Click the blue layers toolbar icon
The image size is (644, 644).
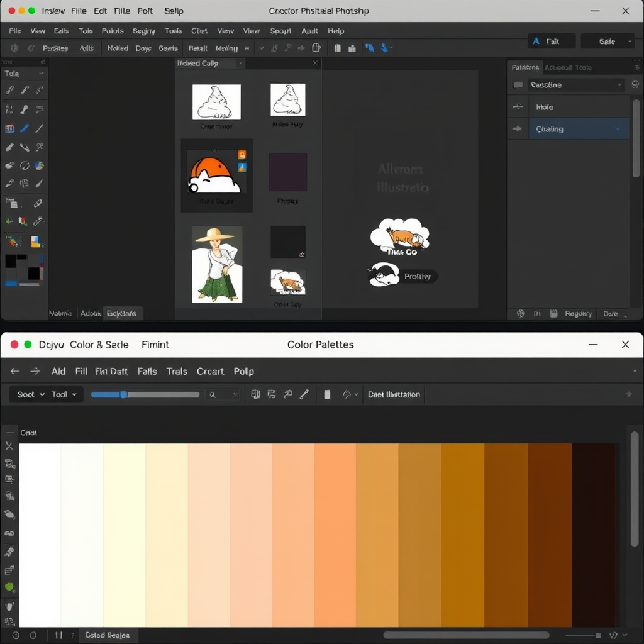[x=369, y=48]
